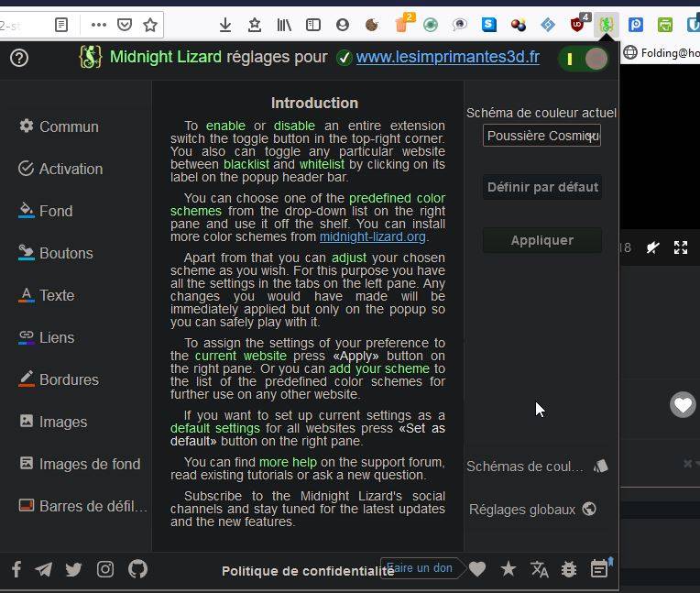Select the Boutons tab

[56, 253]
